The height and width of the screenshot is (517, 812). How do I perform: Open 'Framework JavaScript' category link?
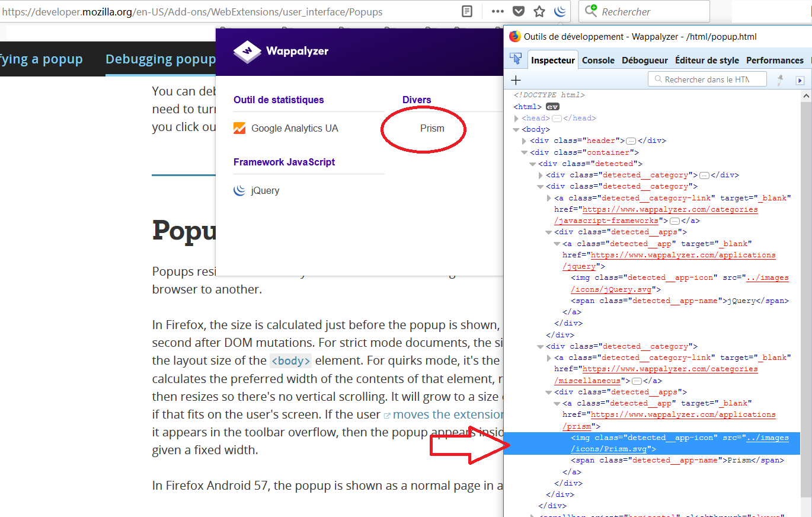284,162
